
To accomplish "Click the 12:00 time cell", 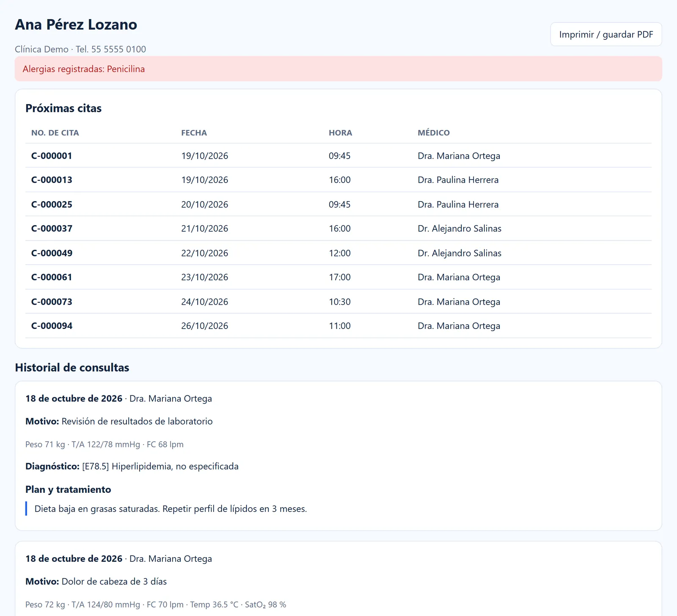I will pyautogui.click(x=340, y=253).
